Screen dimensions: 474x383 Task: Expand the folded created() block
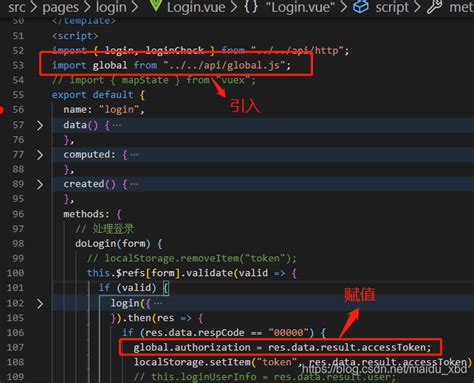[x=40, y=184]
